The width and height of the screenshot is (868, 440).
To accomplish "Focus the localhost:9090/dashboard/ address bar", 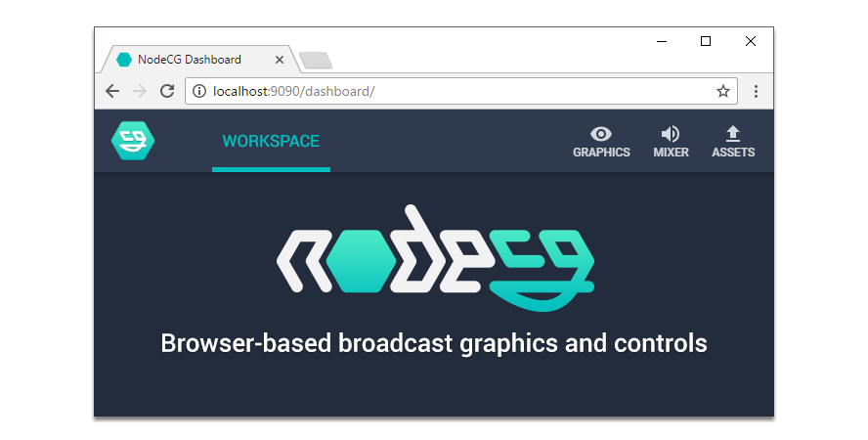I will (x=461, y=91).
